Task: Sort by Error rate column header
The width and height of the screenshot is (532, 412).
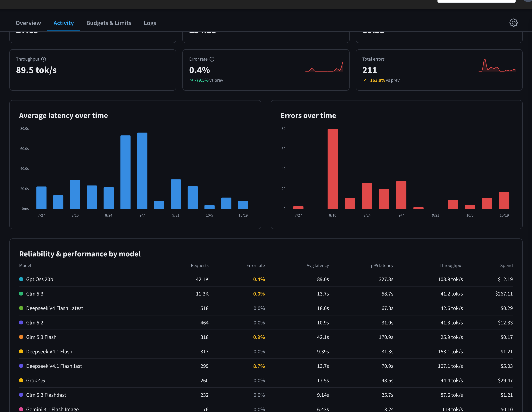Action: tap(255, 265)
